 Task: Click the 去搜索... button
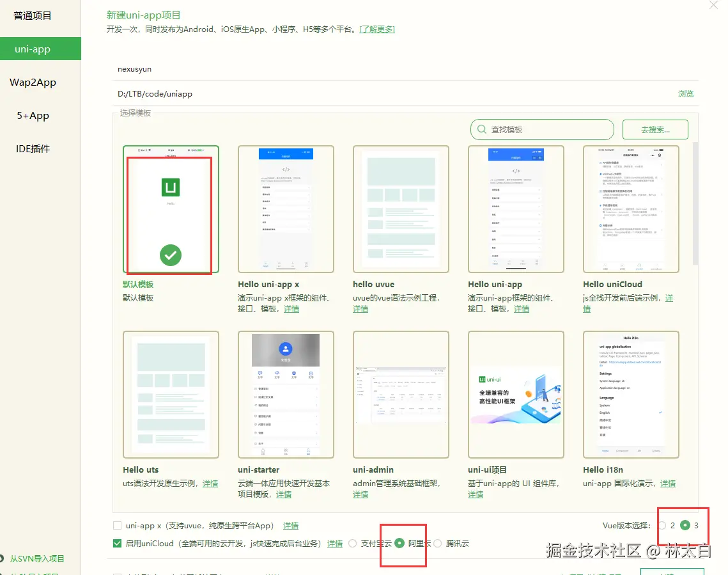coord(655,130)
